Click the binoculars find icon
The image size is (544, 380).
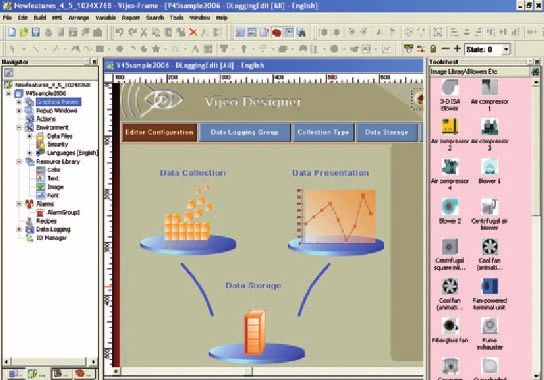point(301,32)
